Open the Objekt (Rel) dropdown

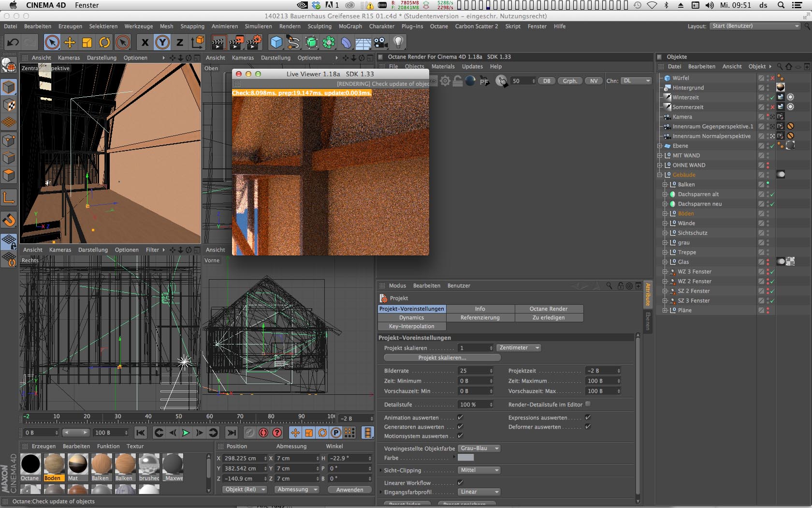tap(245, 490)
